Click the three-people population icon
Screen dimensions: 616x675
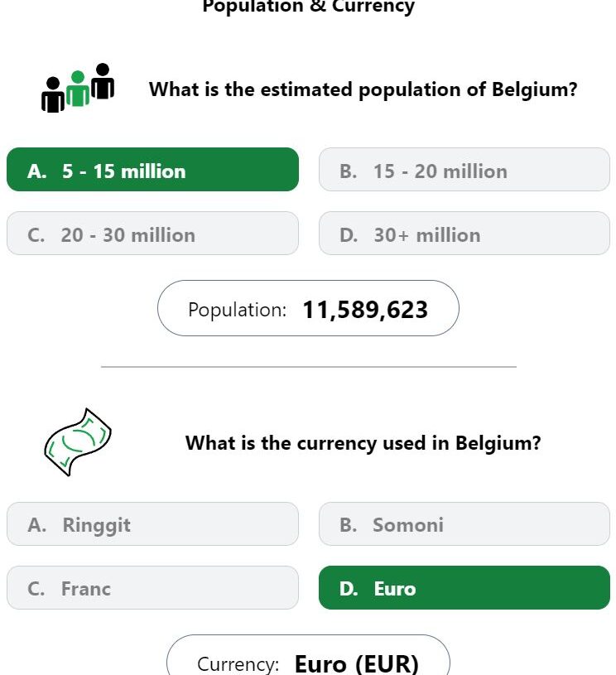[x=78, y=88]
